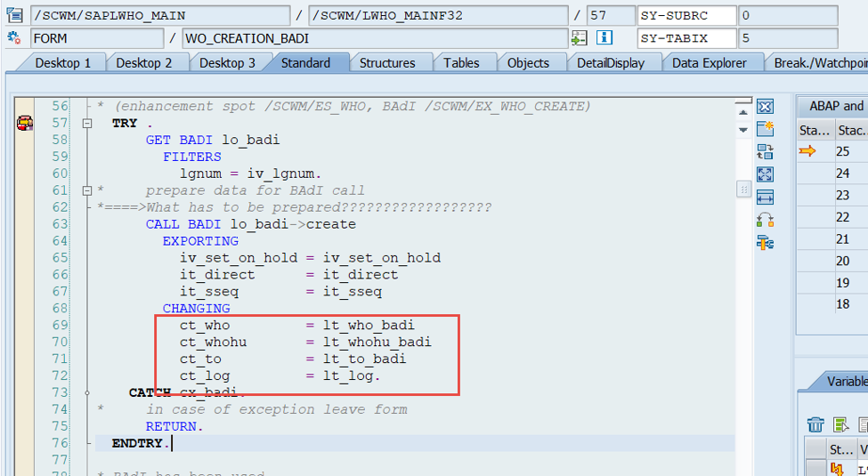Click the horizontal maximize tool icon
Screen dimensions: 868x476
[765, 197]
